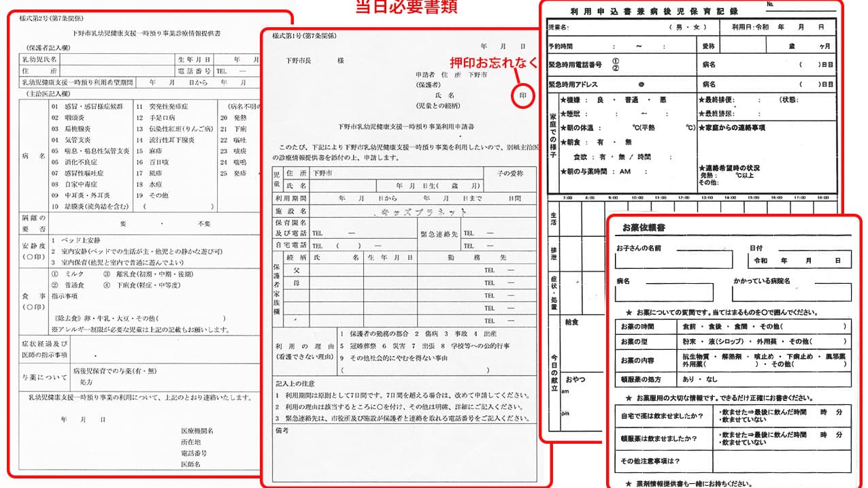This screenshot has width=868, height=488.
Task: Click the '児童名:' field label
Action: pyautogui.click(x=558, y=27)
